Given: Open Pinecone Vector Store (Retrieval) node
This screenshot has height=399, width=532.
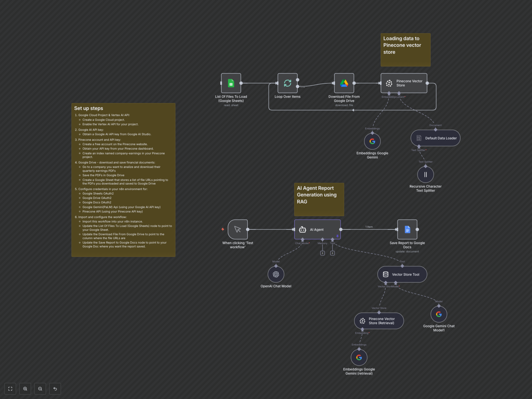Looking at the screenshot, I should click(x=379, y=321).
